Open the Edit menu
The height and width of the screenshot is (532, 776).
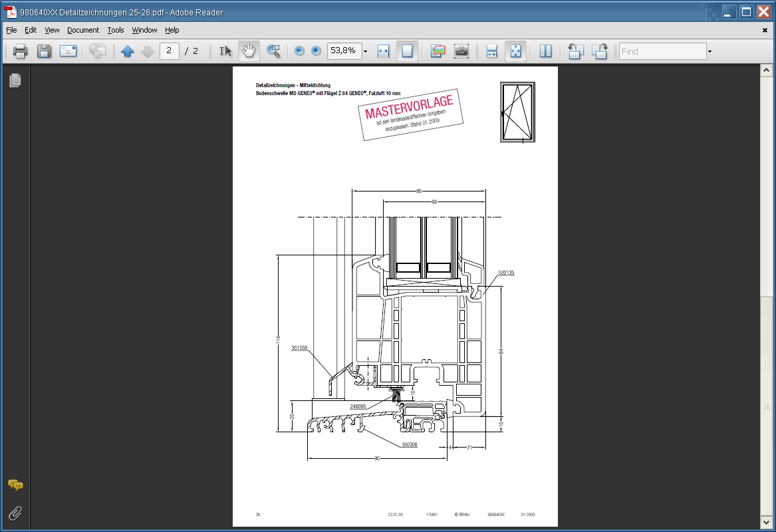pyautogui.click(x=31, y=30)
